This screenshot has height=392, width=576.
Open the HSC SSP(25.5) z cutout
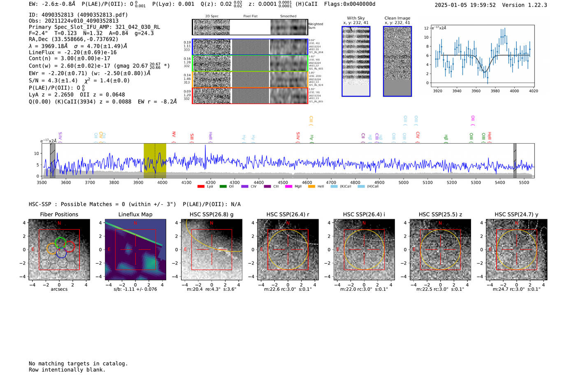coord(440,250)
